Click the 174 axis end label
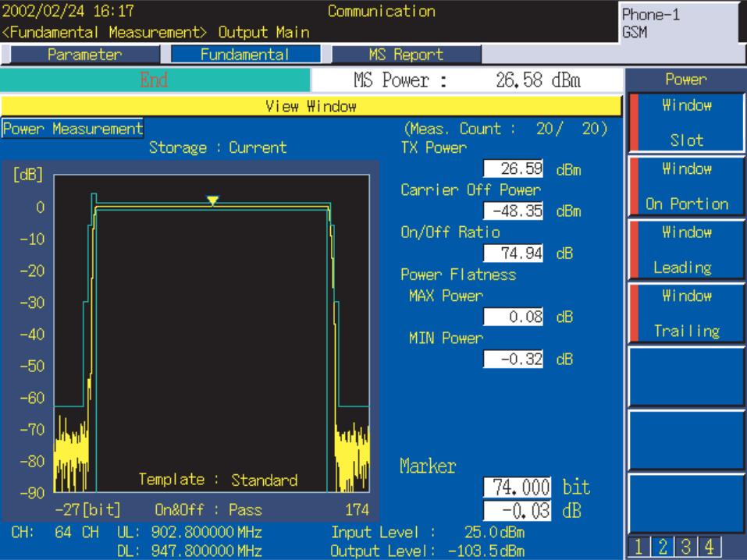Screen dimensions: 747x560 357,510
